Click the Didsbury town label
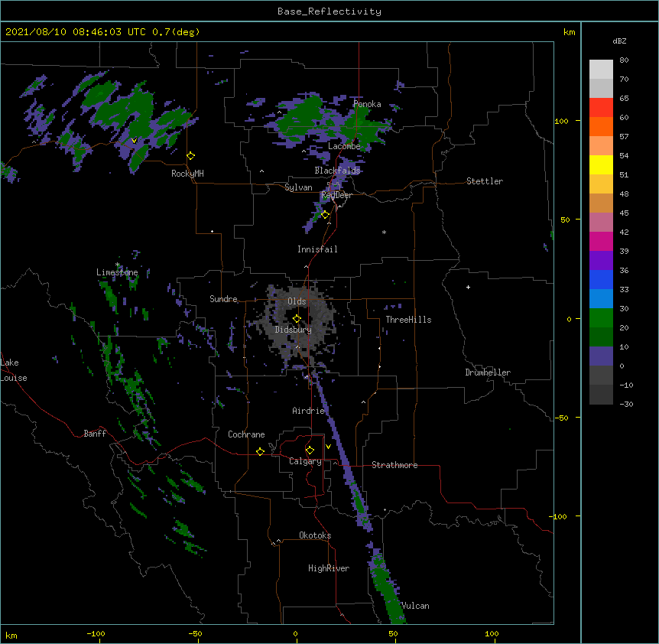Screen dimensions: 659x644 click(294, 330)
